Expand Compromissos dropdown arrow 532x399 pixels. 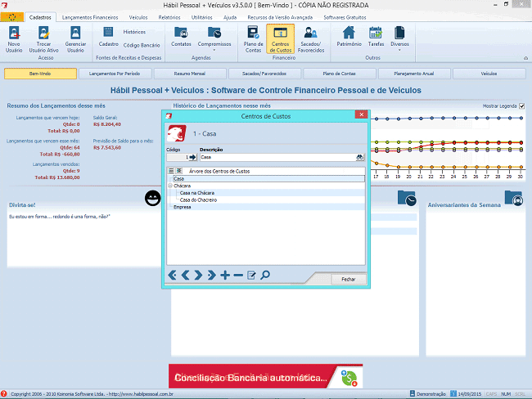214,50
